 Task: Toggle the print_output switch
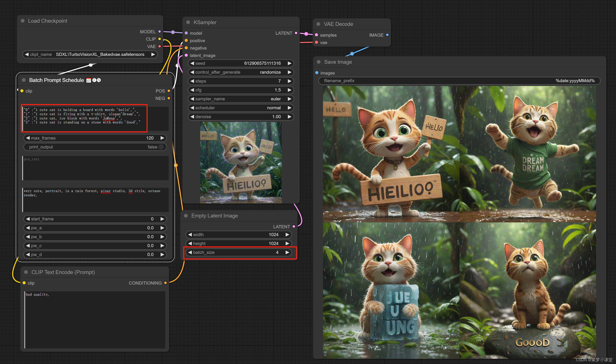point(161,147)
